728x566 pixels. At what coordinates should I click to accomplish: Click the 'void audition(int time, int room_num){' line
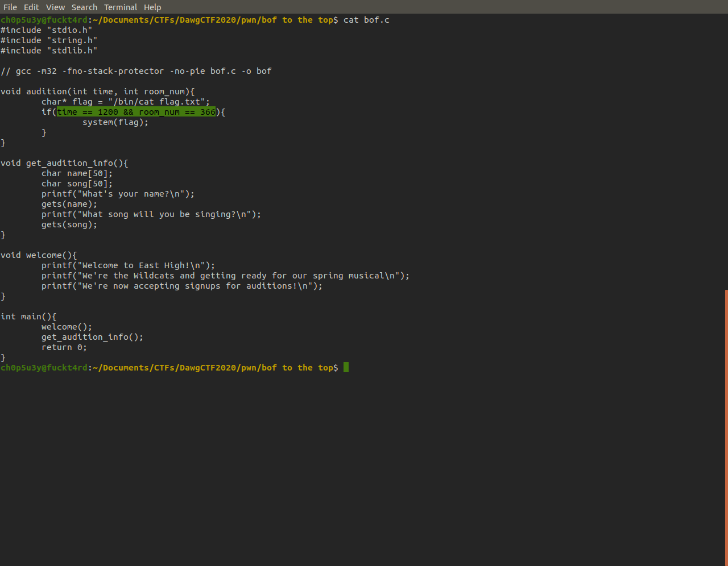[98, 91]
